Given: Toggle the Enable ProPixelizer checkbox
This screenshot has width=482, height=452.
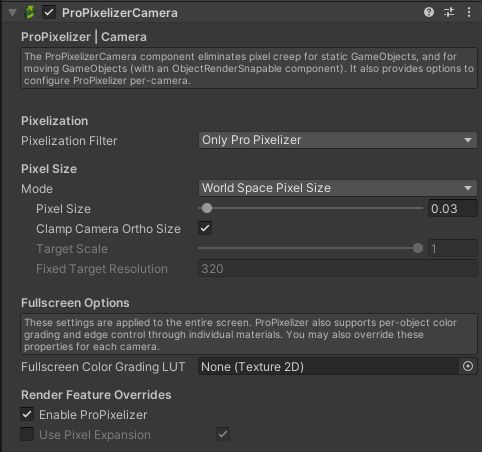Looking at the screenshot, I should [27, 414].
